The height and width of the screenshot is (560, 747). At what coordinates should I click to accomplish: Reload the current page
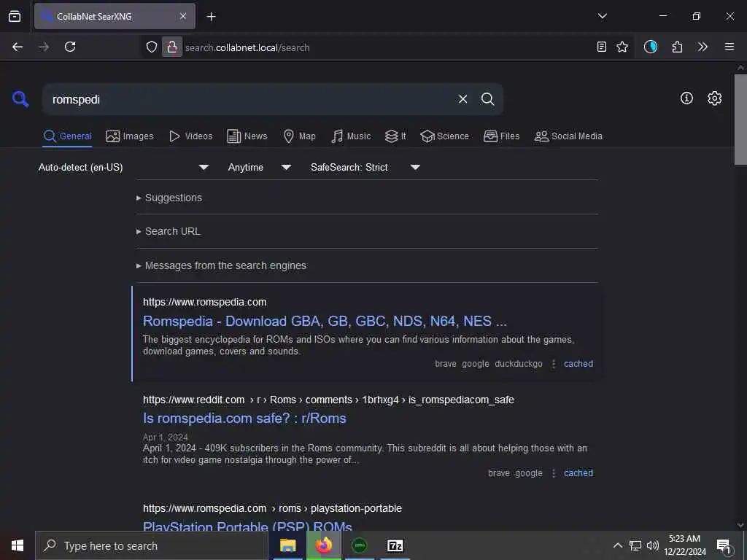pyautogui.click(x=70, y=47)
